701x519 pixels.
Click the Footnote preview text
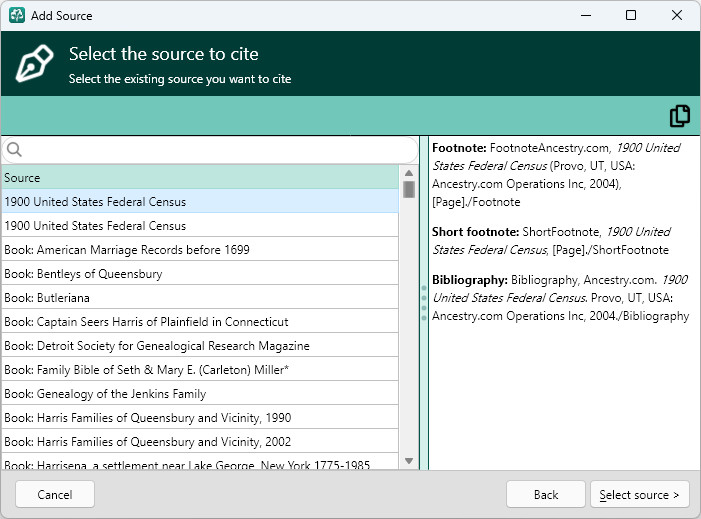click(x=556, y=175)
